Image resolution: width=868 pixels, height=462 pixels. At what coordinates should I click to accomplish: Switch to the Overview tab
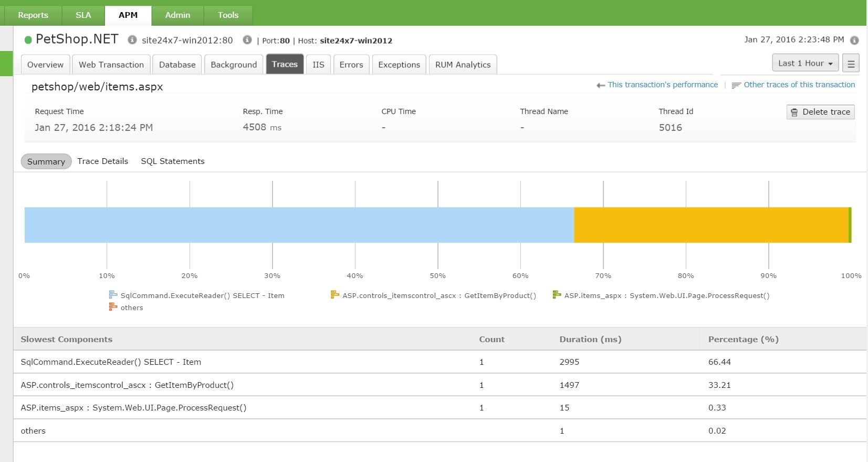pyautogui.click(x=45, y=65)
